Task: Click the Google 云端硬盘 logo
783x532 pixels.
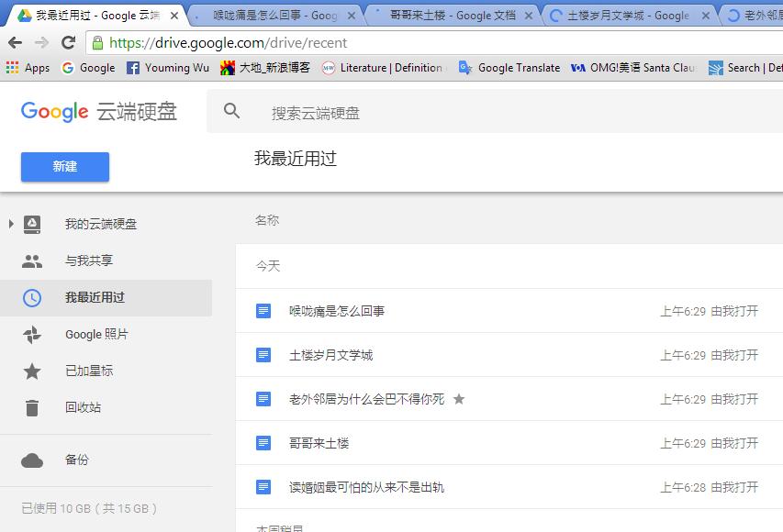Action: (99, 111)
